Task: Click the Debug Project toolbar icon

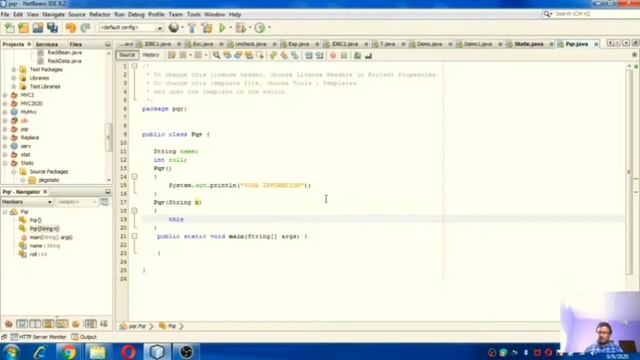Action: pyautogui.click(x=241, y=28)
